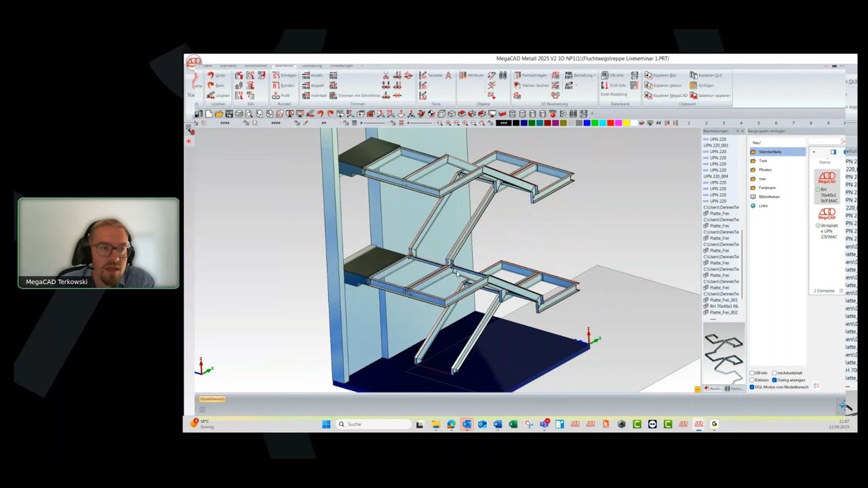Select the Löschen (delete) tool
The height and width of the screenshot is (488, 868).
tap(218, 96)
